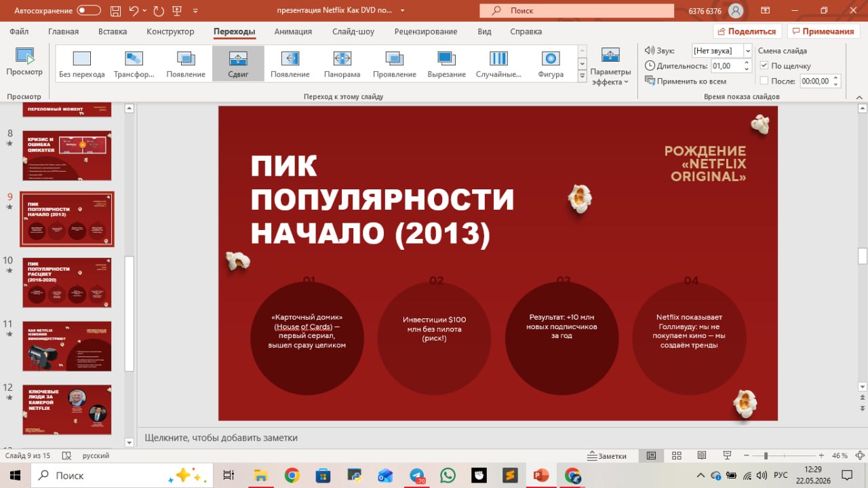Open the Примечания comments button
This screenshot has width=868, height=488.
(x=823, y=31)
